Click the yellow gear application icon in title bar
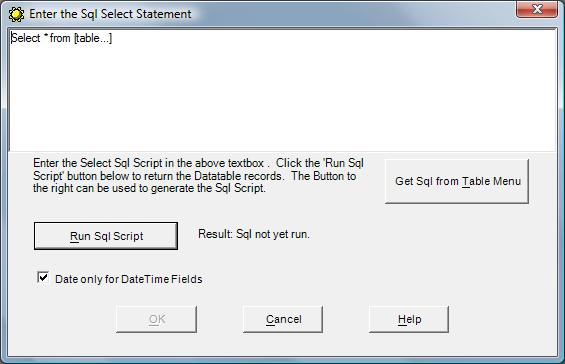 (x=16, y=14)
